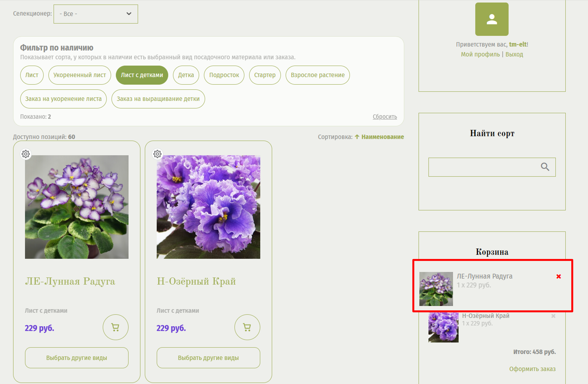
Task: Open Н-Озёрный Край product photo
Action: [208, 207]
